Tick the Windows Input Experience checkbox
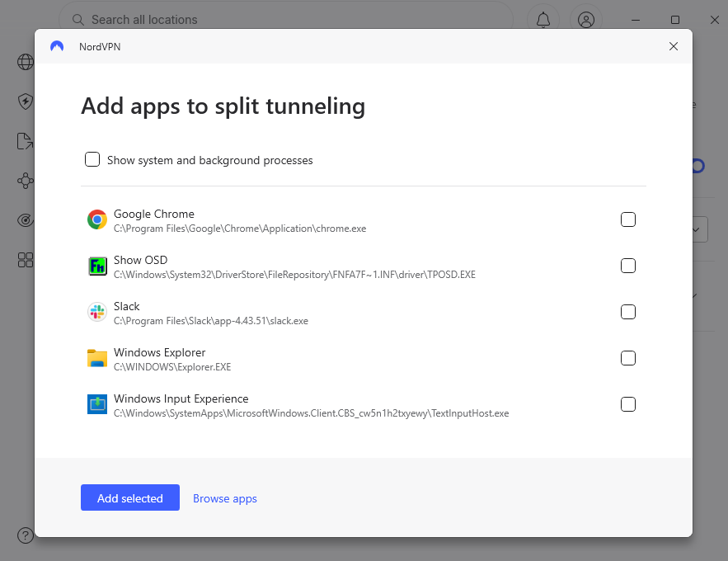This screenshot has width=728, height=561. coord(627,404)
